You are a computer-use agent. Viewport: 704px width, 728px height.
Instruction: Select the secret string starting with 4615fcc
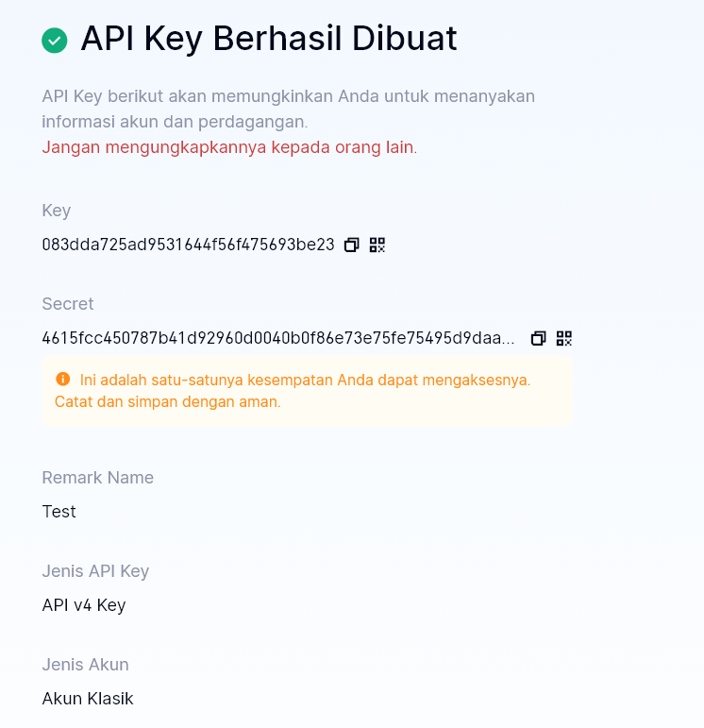(x=278, y=338)
